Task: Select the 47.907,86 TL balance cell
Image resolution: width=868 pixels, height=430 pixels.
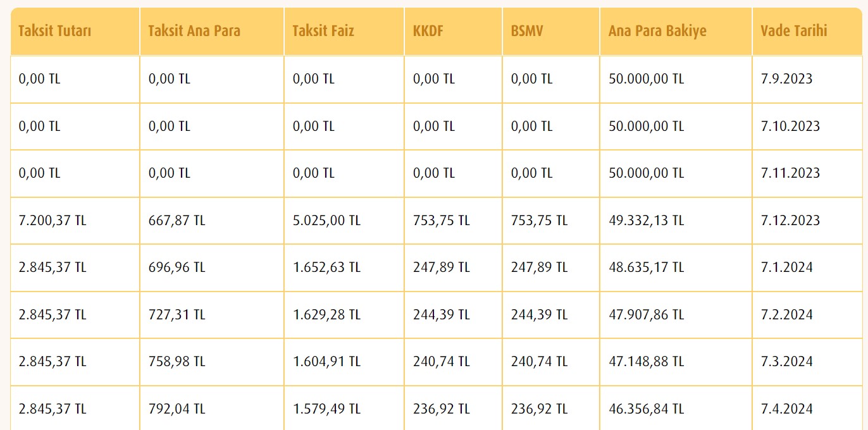Action: pyautogui.click(x=676, y=315)
